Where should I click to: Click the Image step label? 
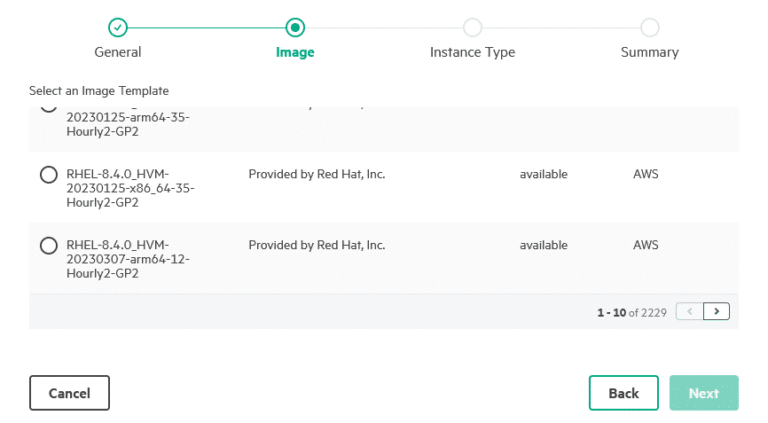[295, 52]
